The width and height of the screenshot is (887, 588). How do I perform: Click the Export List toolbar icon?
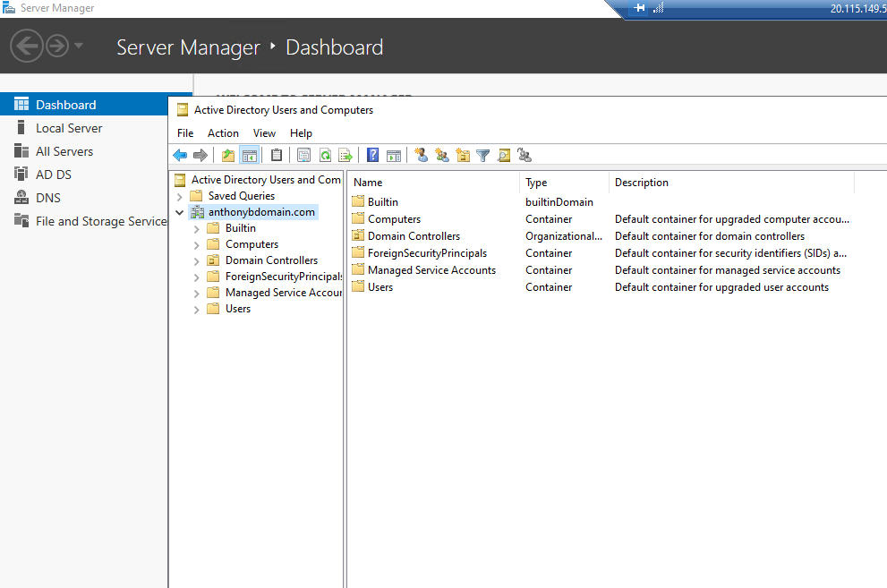click(x=345, y=156)
